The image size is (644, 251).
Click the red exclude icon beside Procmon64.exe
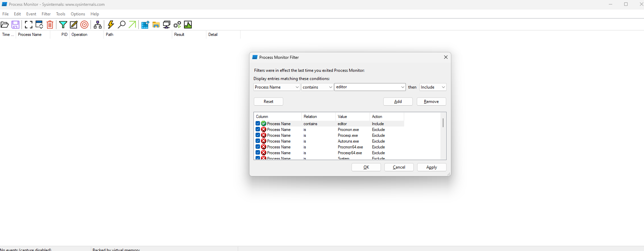[x=264, y=147]
